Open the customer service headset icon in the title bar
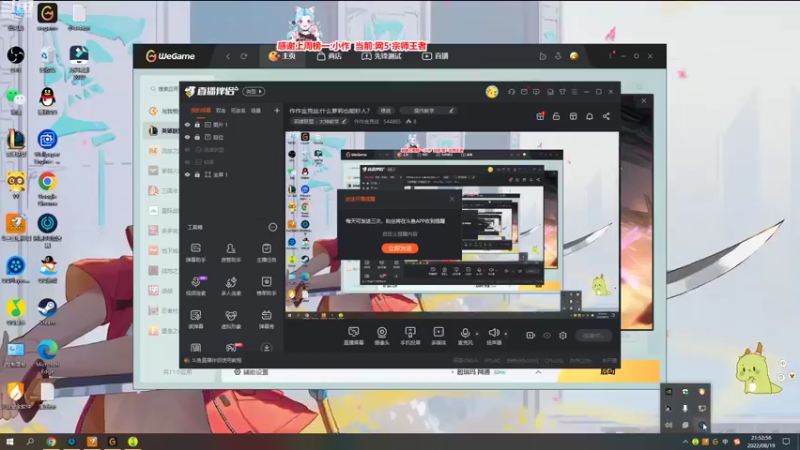This screenshot has width=800, height=450. 511,92
